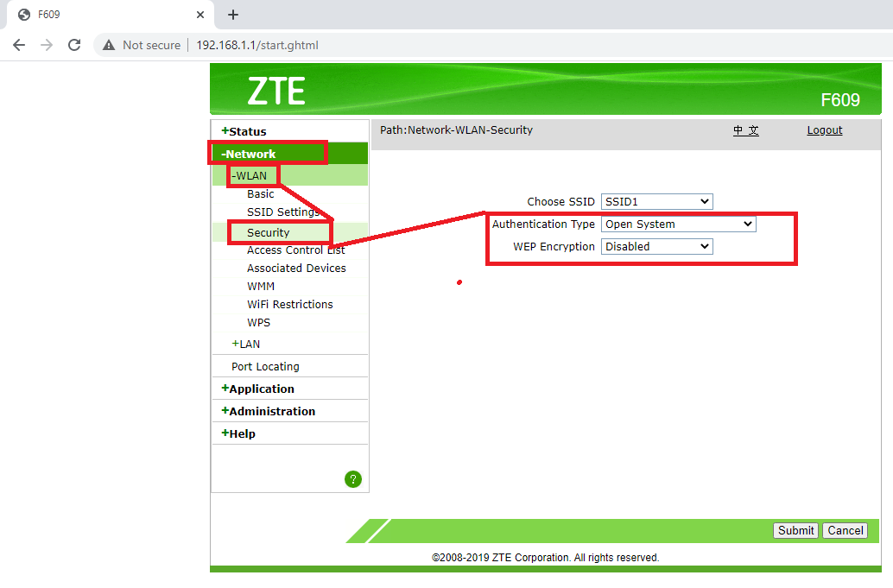Click the ZTE logo
The height and width of the screenshot is (588, 893).
pos(276,91)
